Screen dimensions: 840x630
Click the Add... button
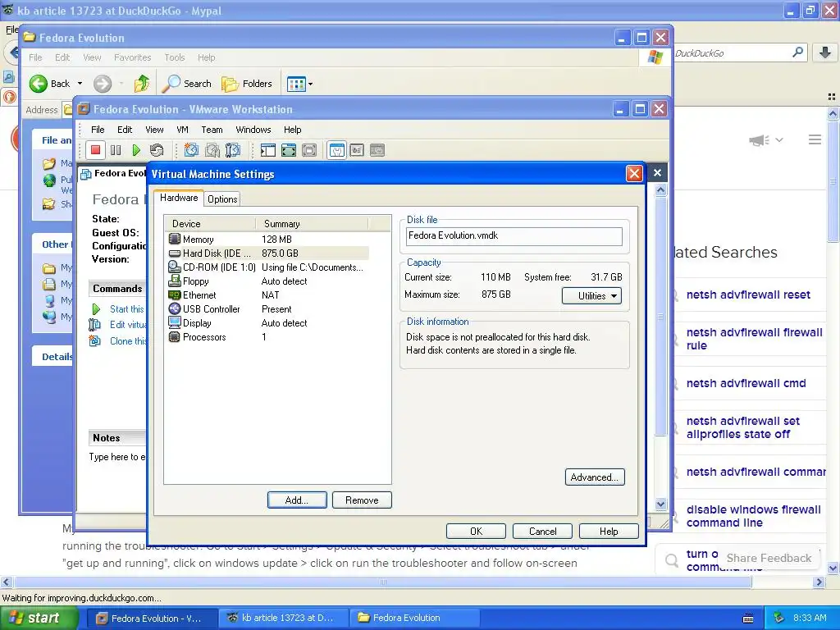(x=297, y=500)
